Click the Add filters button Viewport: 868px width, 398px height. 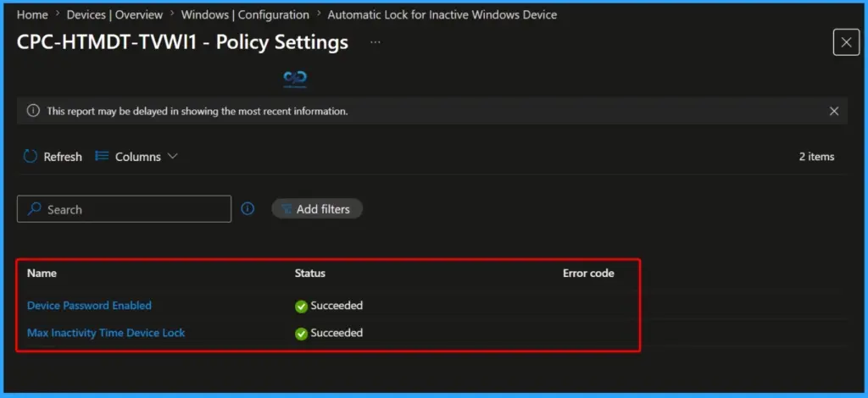tap(317, 209)
